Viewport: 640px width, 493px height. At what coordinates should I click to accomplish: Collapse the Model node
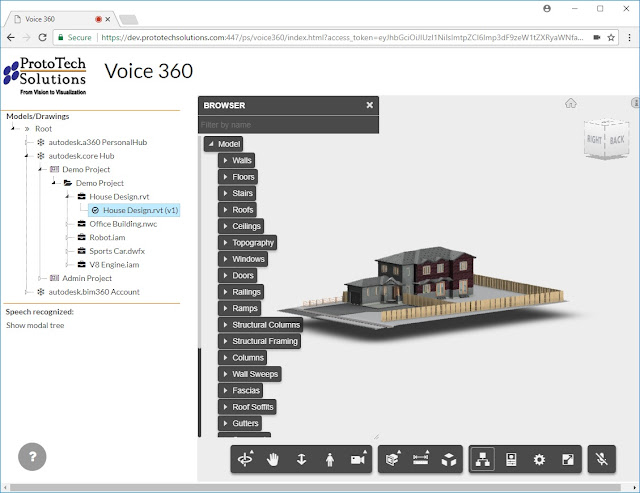[211, 144]
